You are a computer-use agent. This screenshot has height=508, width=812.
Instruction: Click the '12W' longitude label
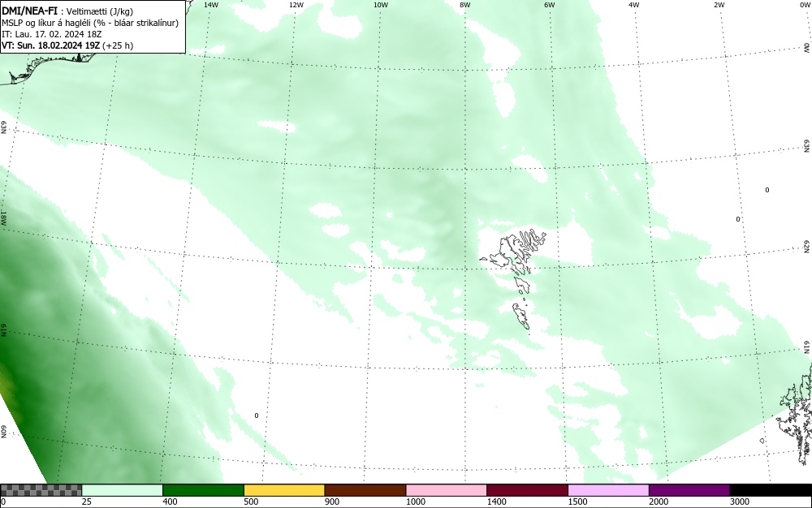click(x=296, y=5)
